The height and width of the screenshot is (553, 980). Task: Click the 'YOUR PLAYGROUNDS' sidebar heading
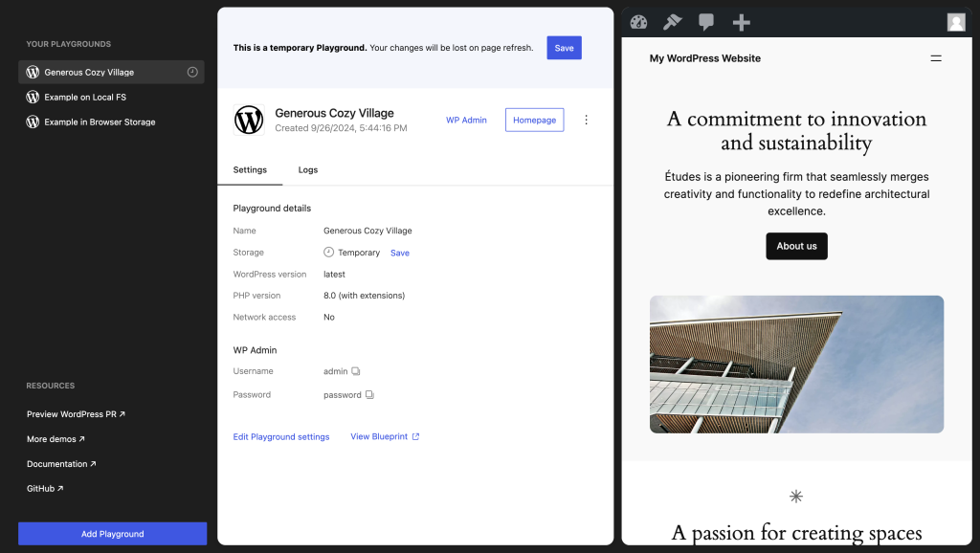69,44
